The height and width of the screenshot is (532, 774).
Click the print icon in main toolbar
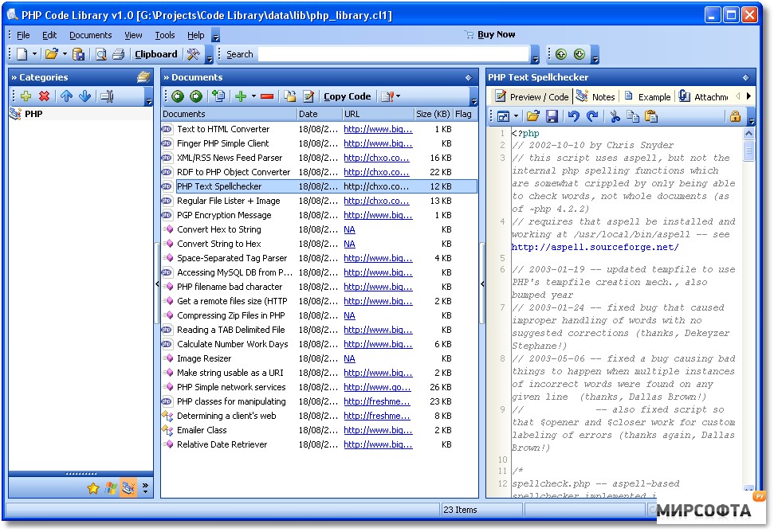[119, 54]
